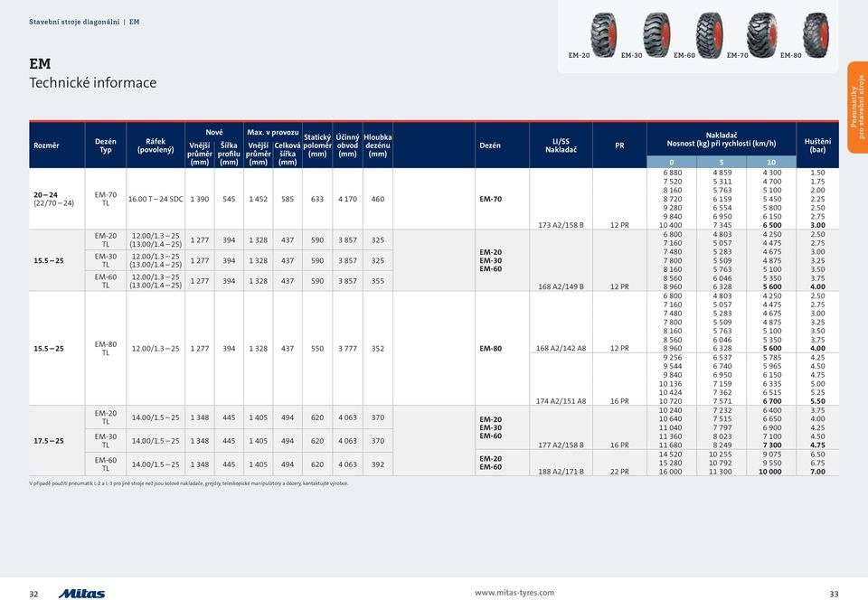868x600 pixels.
Task: Click the bold '10 000' load value
Action: (x=770, y=472)
